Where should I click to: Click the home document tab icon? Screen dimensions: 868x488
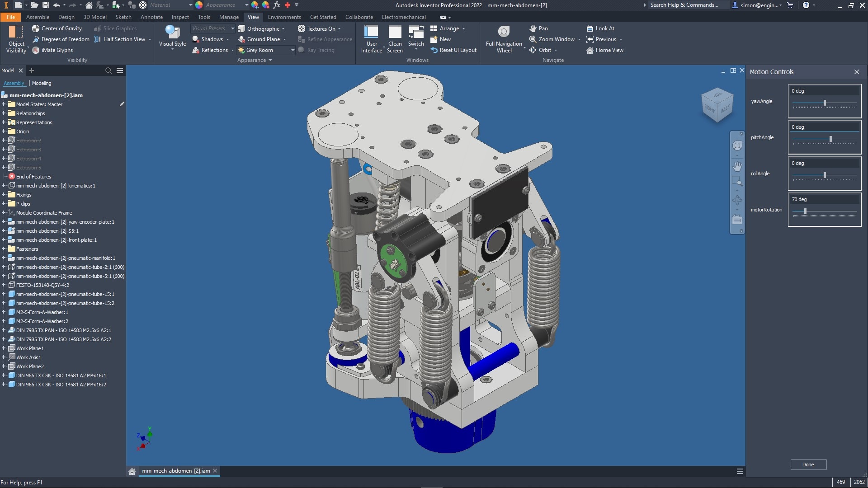coord(132,471)
